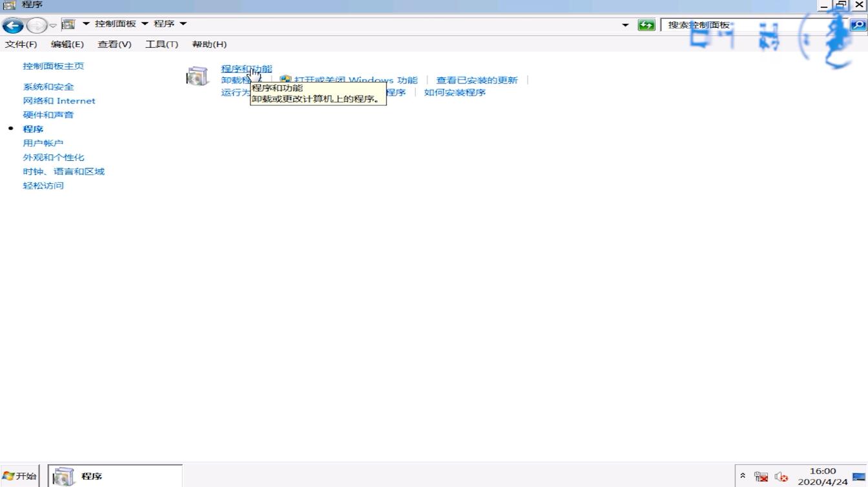Viewport: 868px width, 487px height.
Task: Click the show desktop button at taskbar end
Action: [859, 477]
